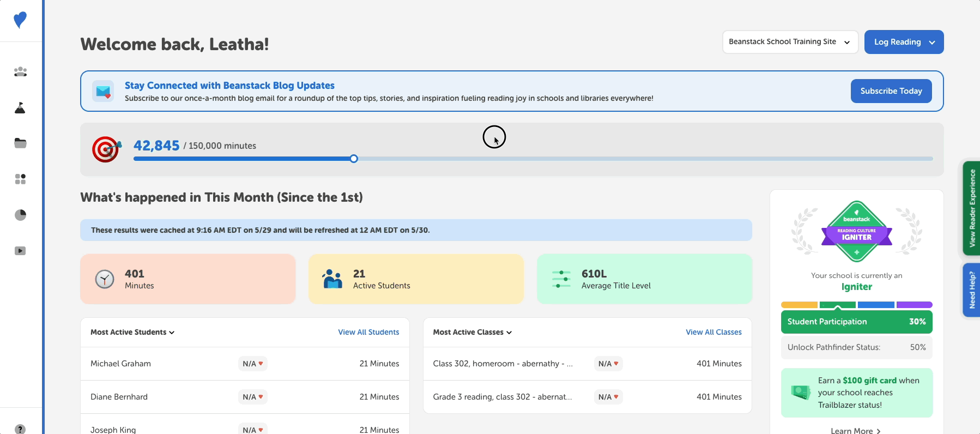Click the Active Students readers icon

(x=332, y=279)
